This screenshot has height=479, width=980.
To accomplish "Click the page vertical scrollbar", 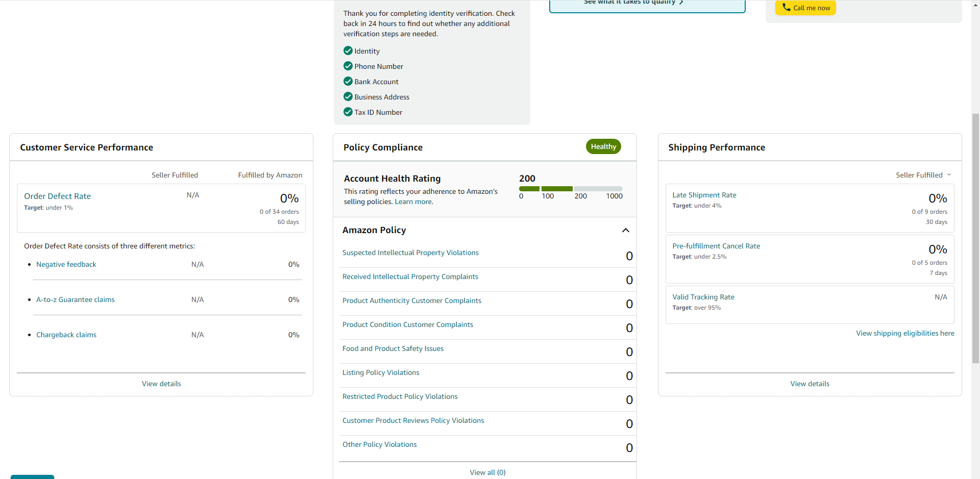I will (x=975, y=238).
